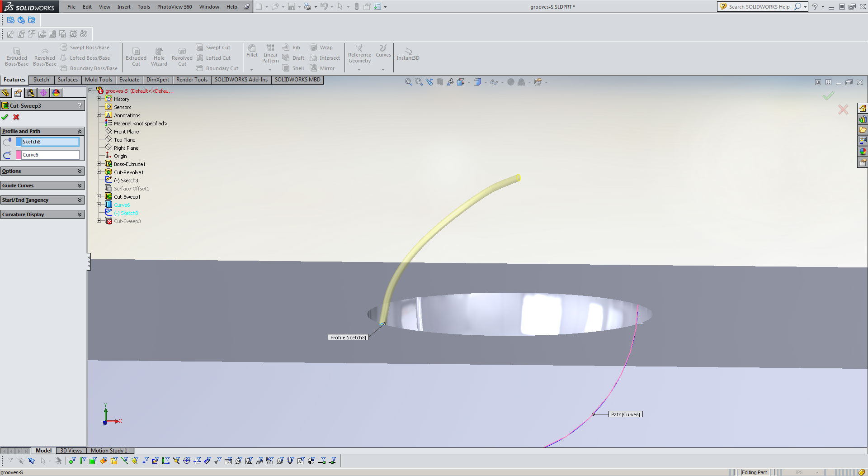Select the Linear Pattern tool
The width and height of the screenshot is (868, 476).
pos(270,53)
